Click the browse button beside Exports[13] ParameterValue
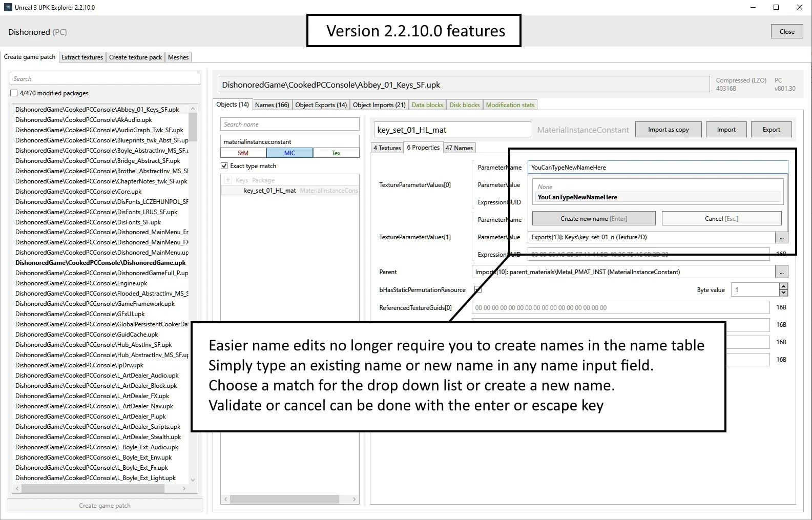Screen dimensions: 812x520 click(x=781, y=238)
